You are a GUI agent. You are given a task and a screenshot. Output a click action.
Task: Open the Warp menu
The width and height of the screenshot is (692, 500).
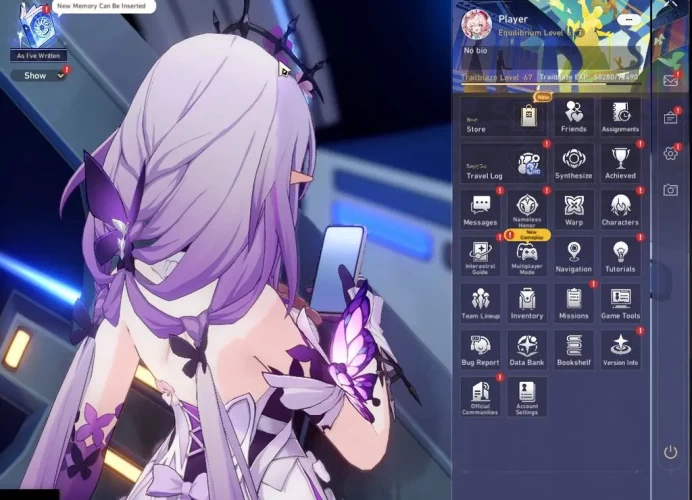tap(574, 210)
